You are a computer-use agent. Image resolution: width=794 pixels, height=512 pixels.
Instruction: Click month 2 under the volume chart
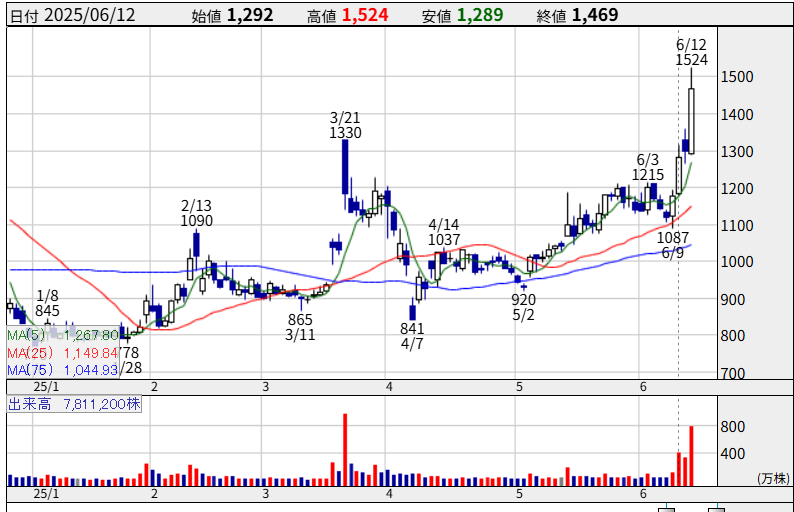154,494
